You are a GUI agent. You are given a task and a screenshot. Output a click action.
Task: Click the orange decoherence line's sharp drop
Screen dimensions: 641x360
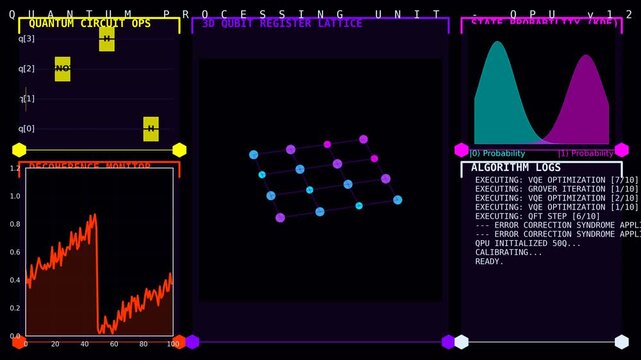point(97,274)
